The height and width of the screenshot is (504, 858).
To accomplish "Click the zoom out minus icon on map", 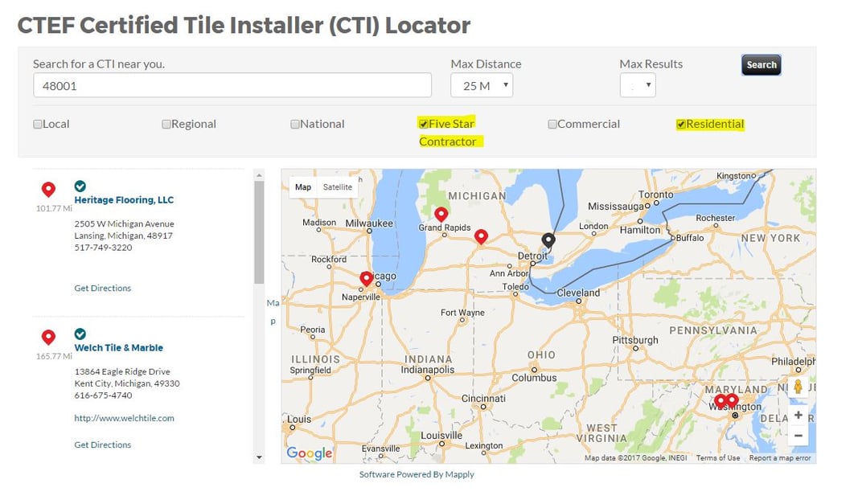I will 797,435.
